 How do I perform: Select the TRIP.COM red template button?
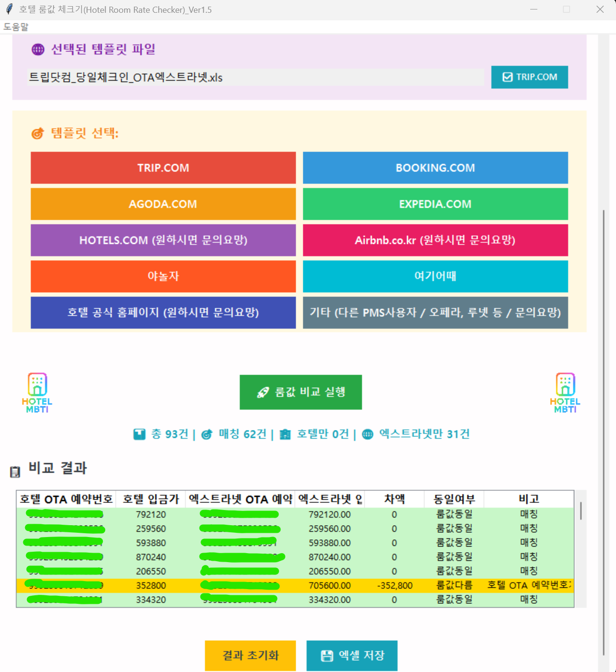(163, 168)
